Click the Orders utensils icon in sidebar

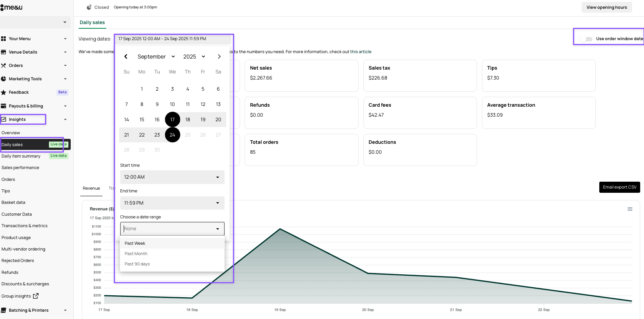point(3,65)
